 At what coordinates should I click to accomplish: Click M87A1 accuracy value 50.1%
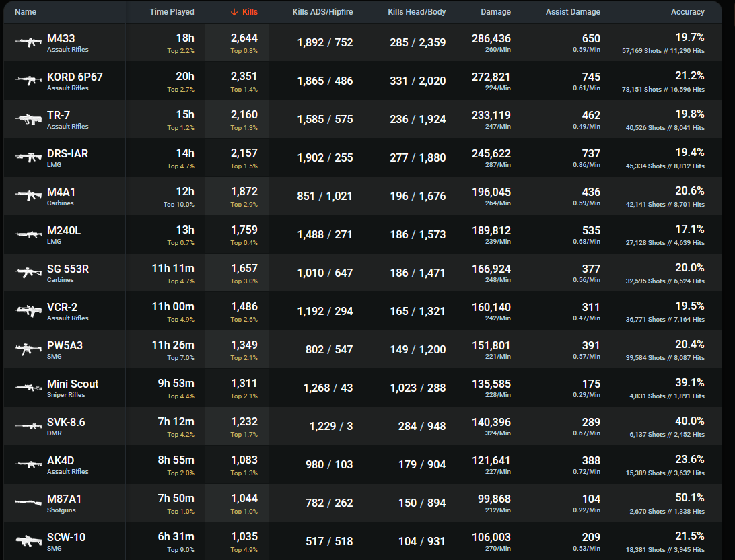pyautogui.click(x=689, y=498)
